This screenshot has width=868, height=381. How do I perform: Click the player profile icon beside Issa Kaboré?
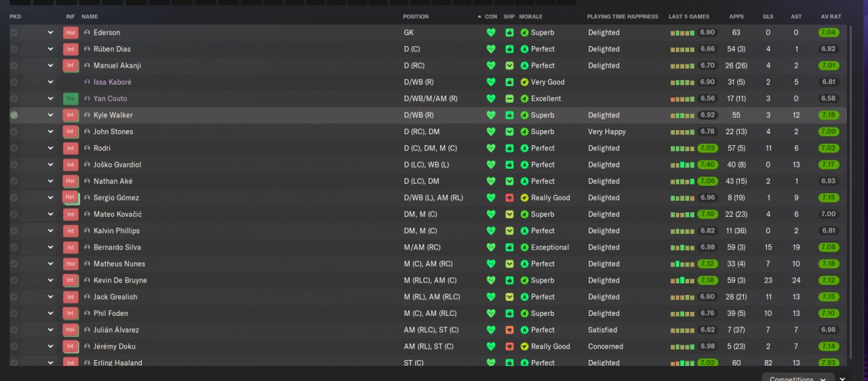coord(87,82)
